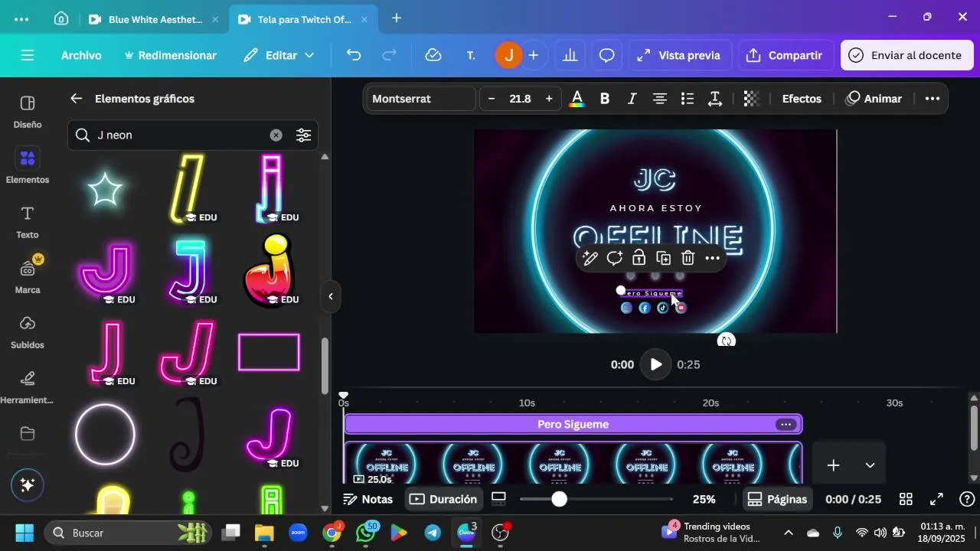Check cloud save status icon

[433, 55]
